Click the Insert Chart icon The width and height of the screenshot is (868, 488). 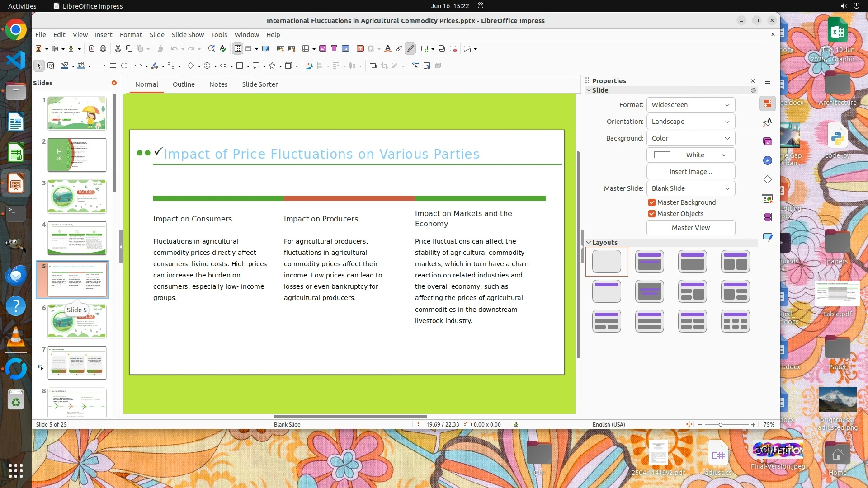[345, 49]
